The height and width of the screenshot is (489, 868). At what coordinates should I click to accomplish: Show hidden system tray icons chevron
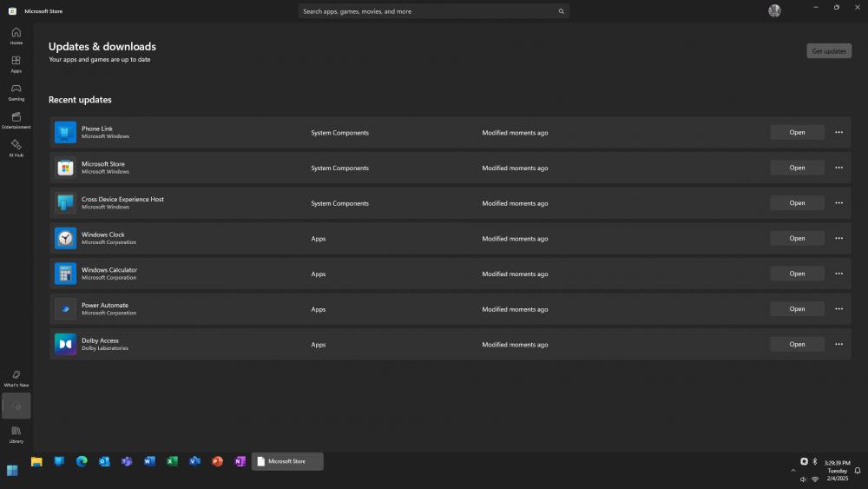792,470
